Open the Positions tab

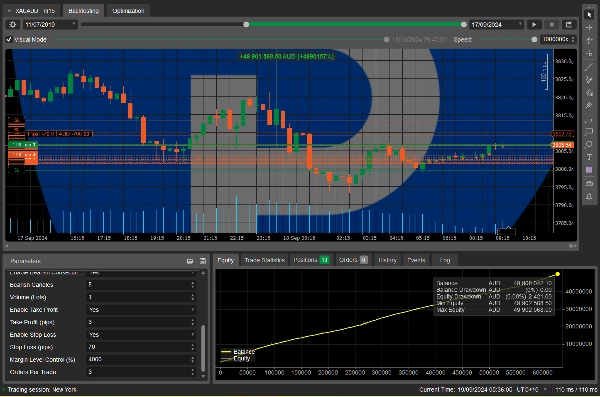pyautogui.click(x=311, y=260)
